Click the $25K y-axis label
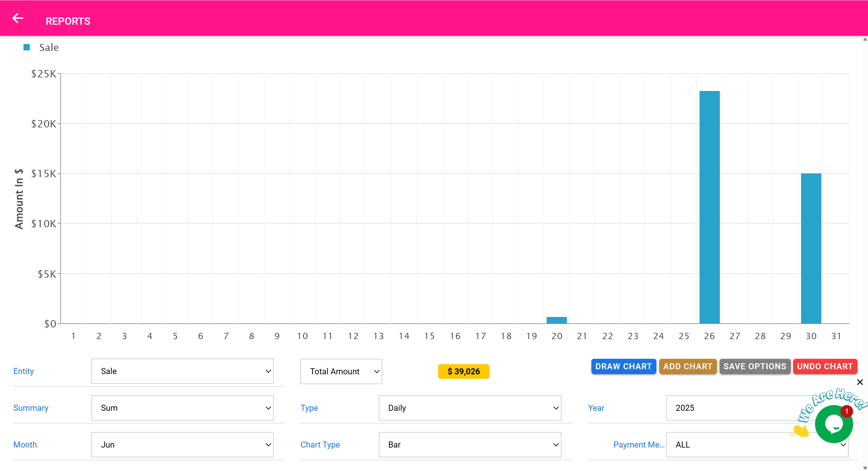 [x=44, y=74]
